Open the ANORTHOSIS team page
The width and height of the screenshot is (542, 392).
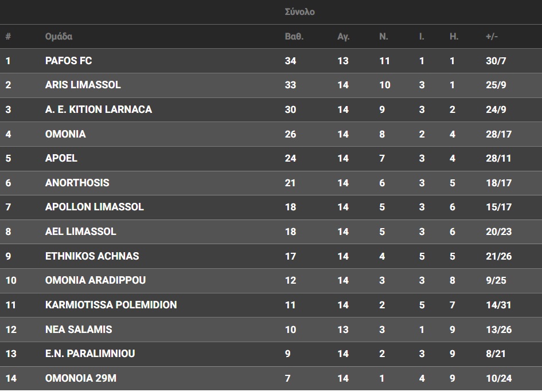[x=77, y=183]
